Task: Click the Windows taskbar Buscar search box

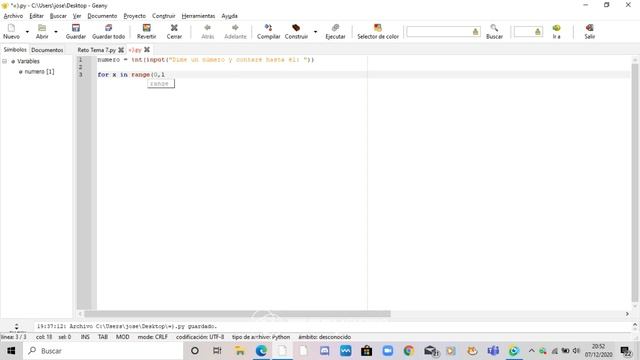Action: click(x=103, y=351)
